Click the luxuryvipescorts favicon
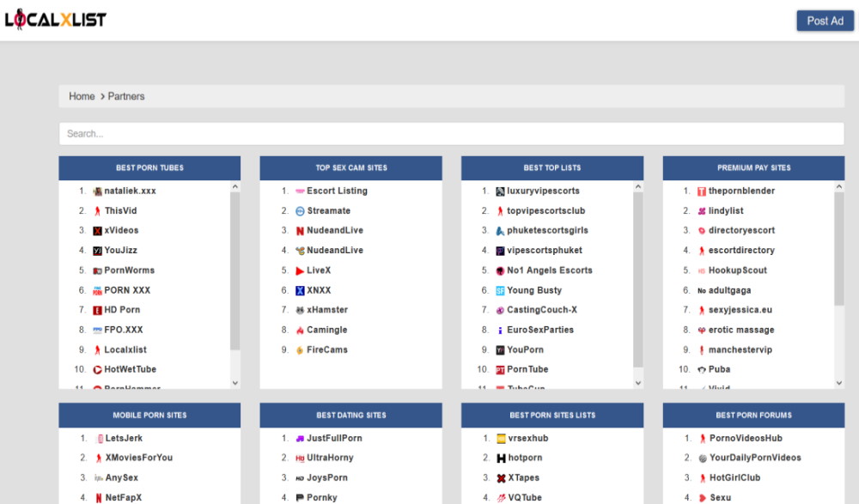Screen dimensions: 859x504 click(500, 191)
